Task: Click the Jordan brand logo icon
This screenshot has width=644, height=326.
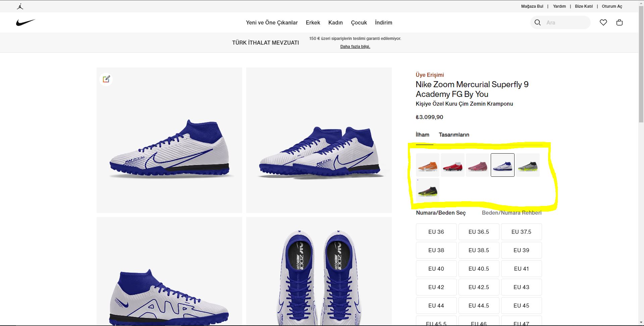Action: (x=20, y=6)
